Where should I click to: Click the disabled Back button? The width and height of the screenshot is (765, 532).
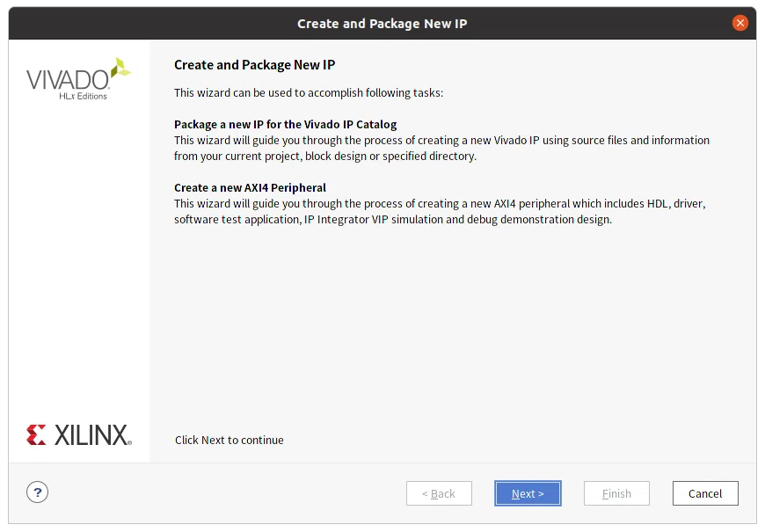(x=439, y=493)
